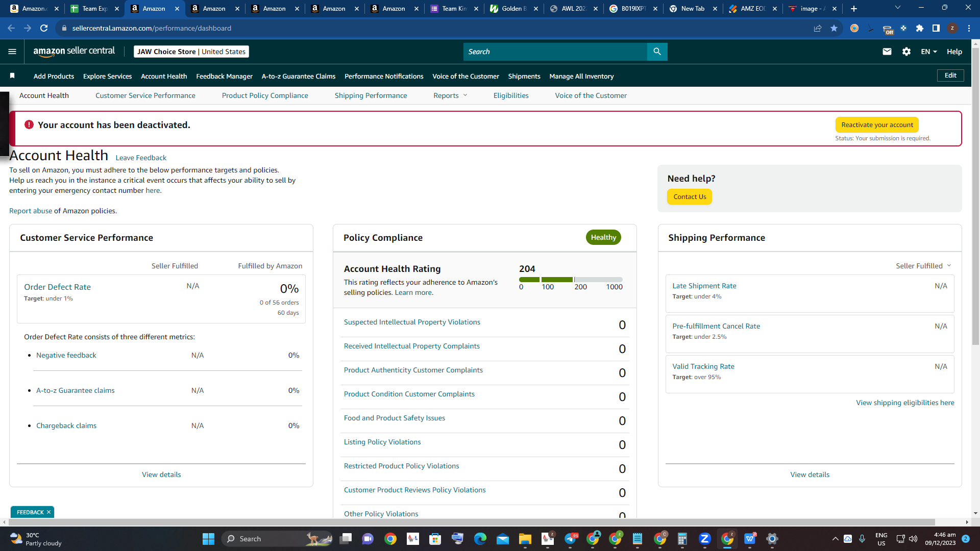Open the Seller Fulfilled dropdown in Shipping Performance

click(x=923, y=266)
